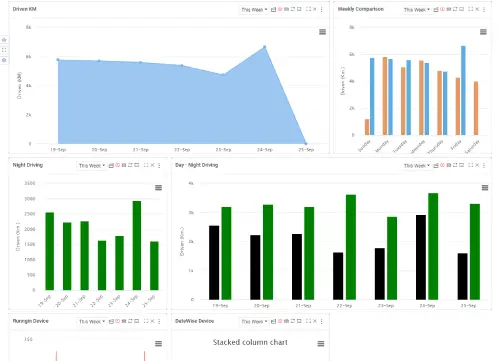Open the Night Driving panel three-dot options

click(159, 165)
